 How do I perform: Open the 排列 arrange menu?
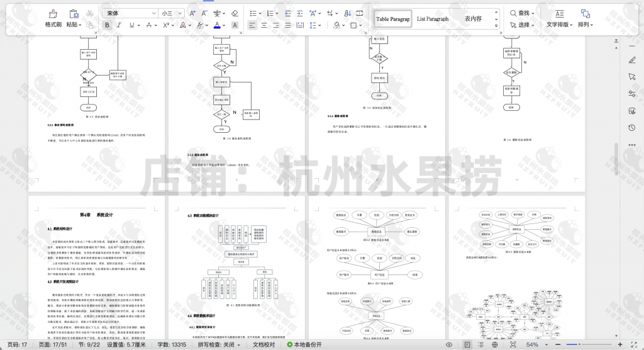[586, 18]
